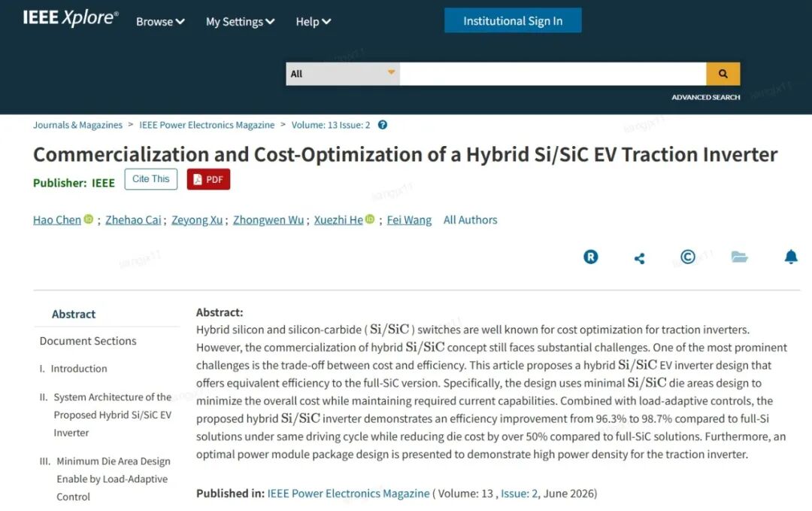Open the Browse menu
The height and width of the screenshot is (511, 812).
tap(160, 22)
